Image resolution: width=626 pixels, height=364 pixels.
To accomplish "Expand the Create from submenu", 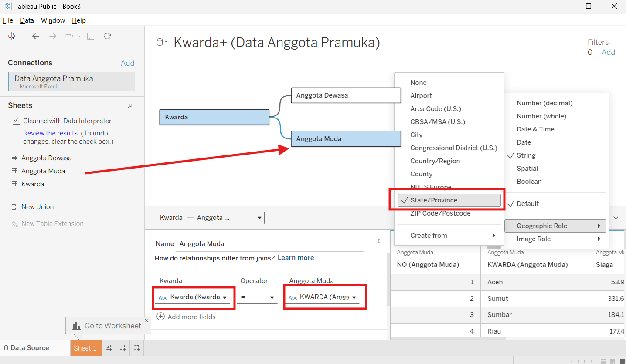I will click(x=449, y=236).
